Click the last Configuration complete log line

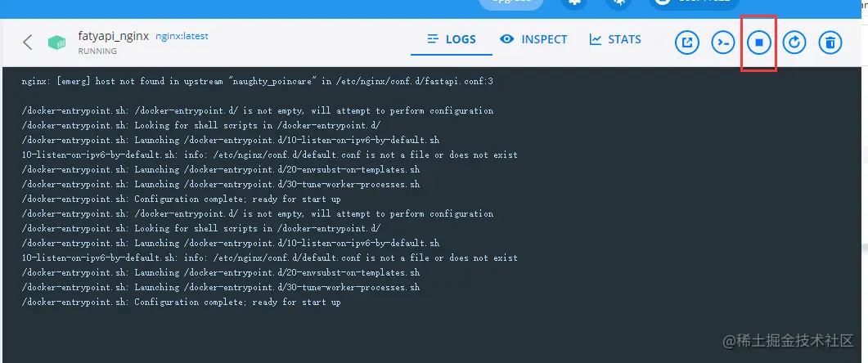click(x=181, y=302)
